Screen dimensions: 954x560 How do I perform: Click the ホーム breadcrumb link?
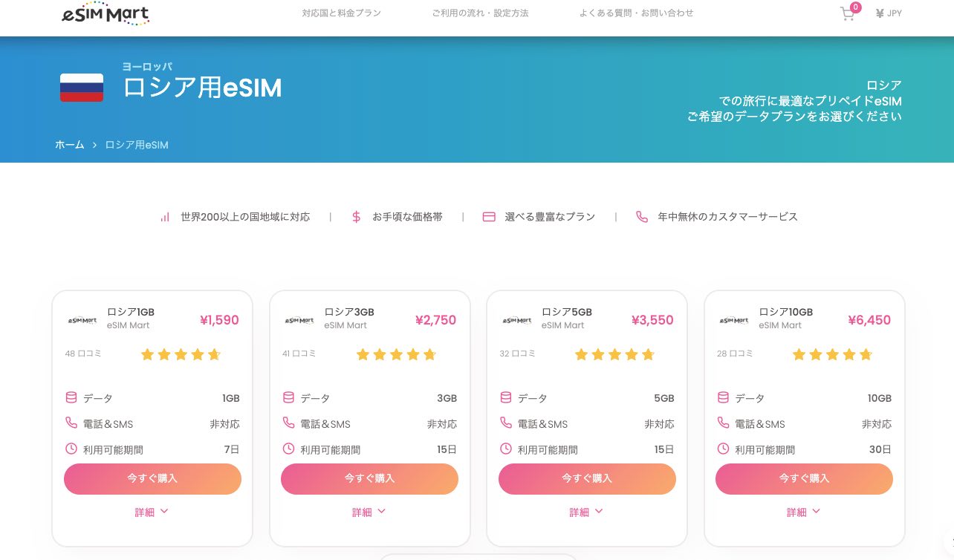point(70,145)
